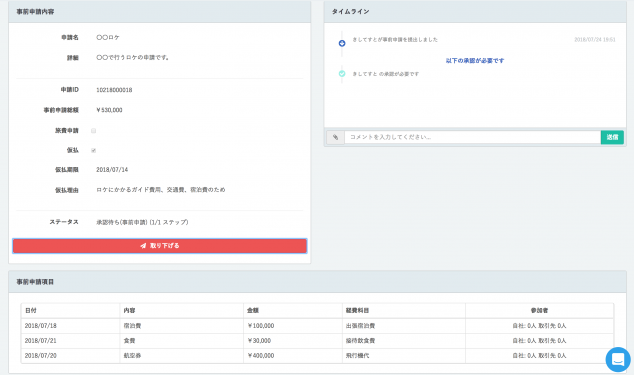Focus the コメントを入力してください input field
The width and height of the screenshot is (634, 375).
click(472, 137)
